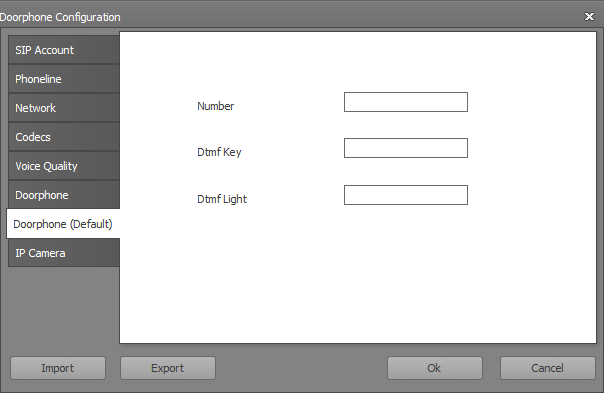Switch to the IP Camera tab

click(64, 253)
